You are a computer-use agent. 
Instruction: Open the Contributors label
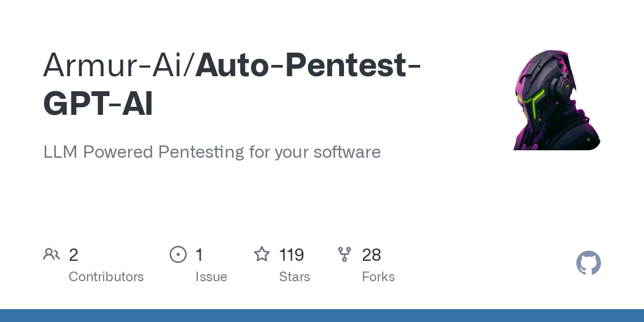pos(106,277)
